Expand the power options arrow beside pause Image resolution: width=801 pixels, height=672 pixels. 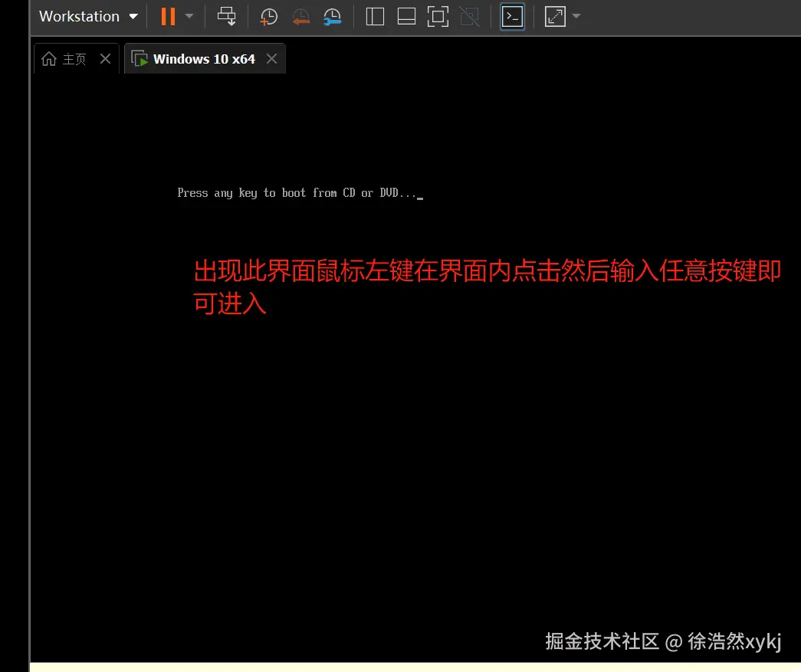[189, 16]
